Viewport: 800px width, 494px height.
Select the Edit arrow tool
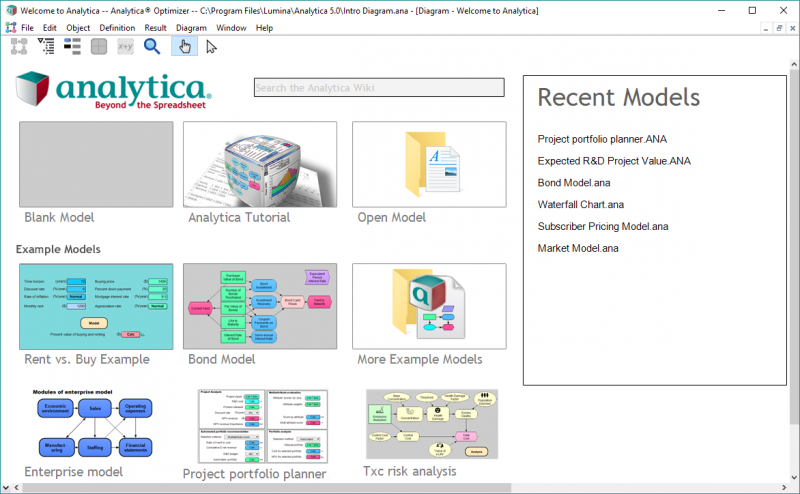pyautogui.click(x=211, y=46)
